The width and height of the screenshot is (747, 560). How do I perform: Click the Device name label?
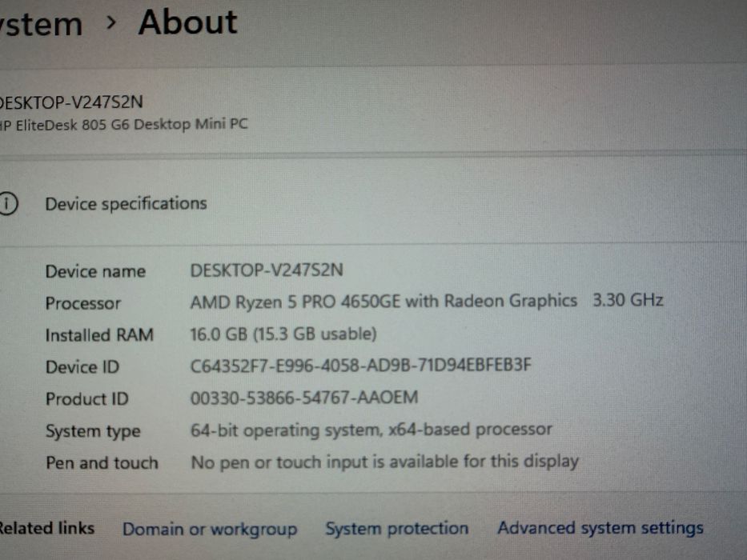tap(95, 271)
